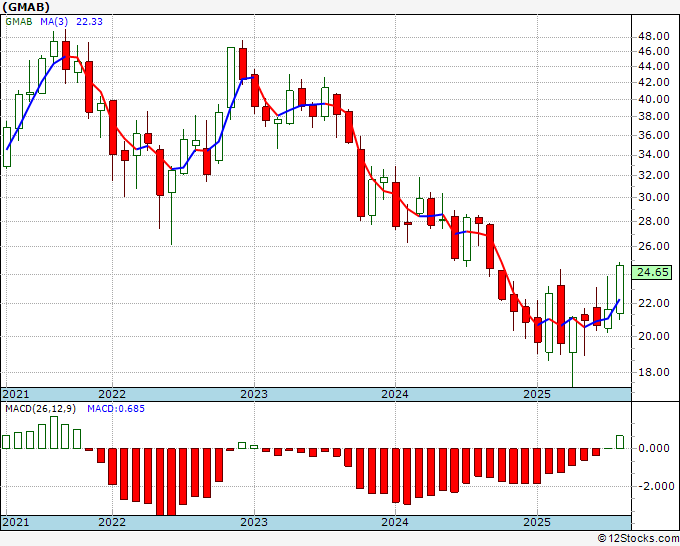Click the latest green MACD histogram bar
This screenshot has width=680, height=546.
coord(620,442)
